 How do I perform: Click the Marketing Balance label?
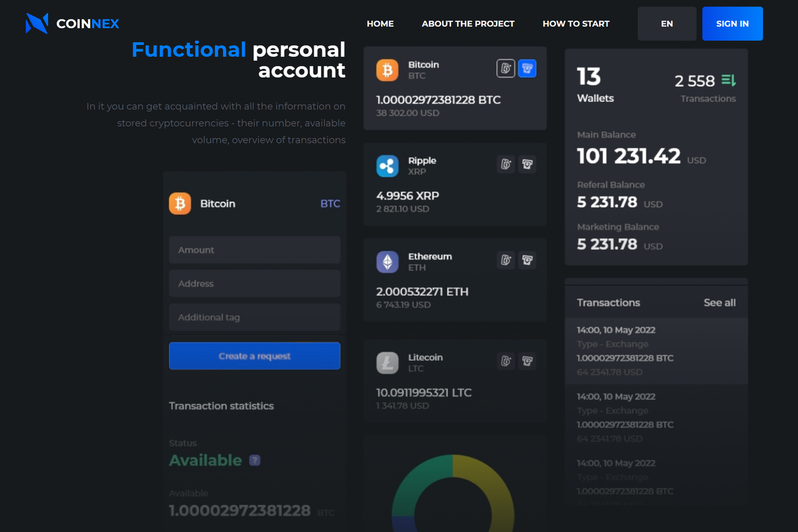click(618, 227)
